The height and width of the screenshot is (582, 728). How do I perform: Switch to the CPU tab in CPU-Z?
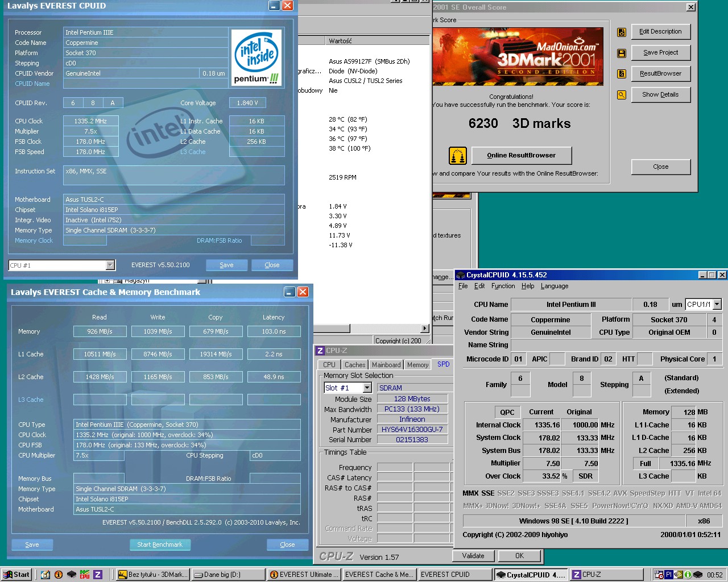[x=329, y=365]
